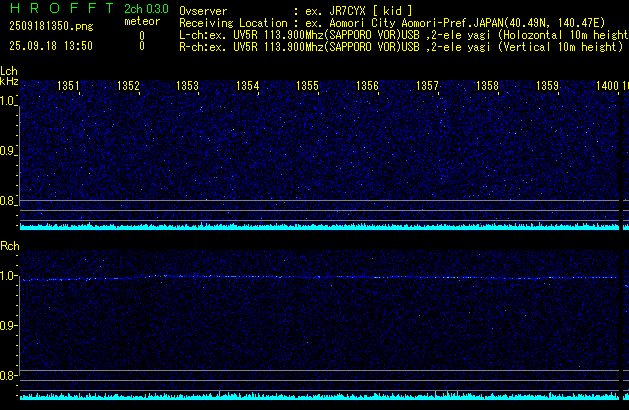Select the 2509181350.png filename label
The height and width of the screenshot is (410, 629).
pos(50,27)
